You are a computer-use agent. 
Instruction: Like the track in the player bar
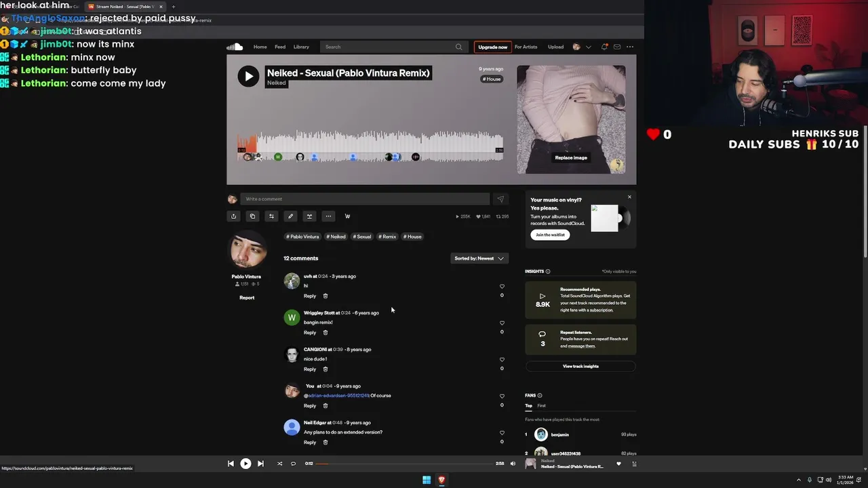pyautogui.click(x=618, y=464)
